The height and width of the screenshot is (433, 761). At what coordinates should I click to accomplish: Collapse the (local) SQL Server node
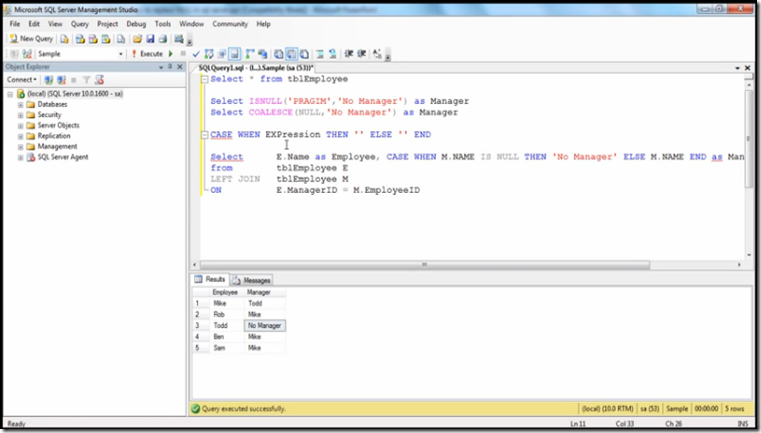click(10, 94)
